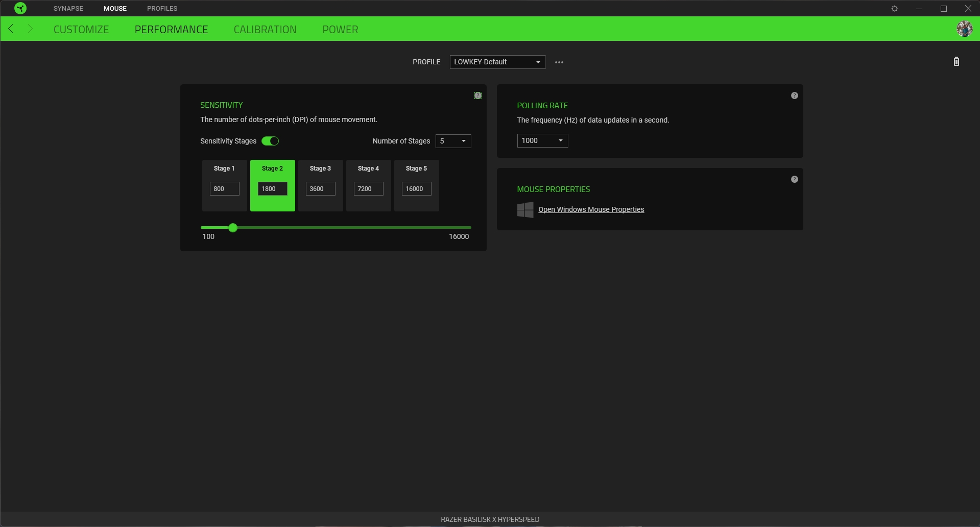Open the Polling Rate help icon
Image resolution: width=980 pixels, height=527 pixels.
(x=795, y=95)
